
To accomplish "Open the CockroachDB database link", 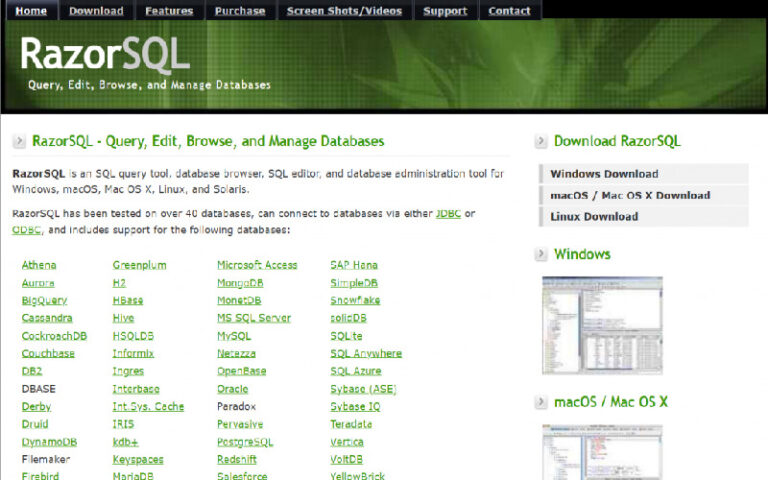I will coord(54,336).
